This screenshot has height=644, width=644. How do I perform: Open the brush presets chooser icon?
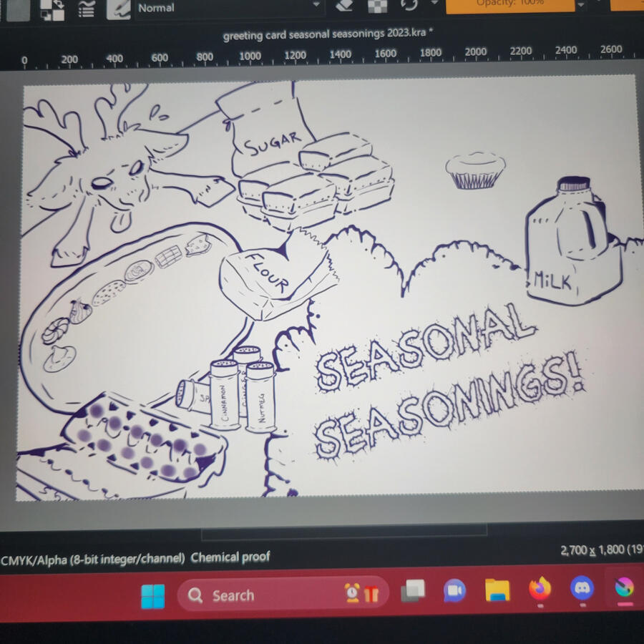pos(118,8)
